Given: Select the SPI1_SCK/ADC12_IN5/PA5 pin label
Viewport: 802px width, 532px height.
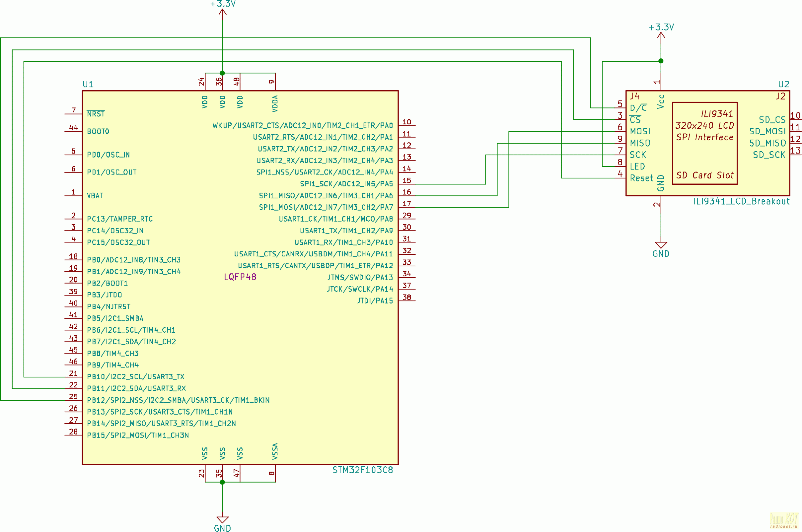Looking at the screenshot, I should (x=346, y=184).
